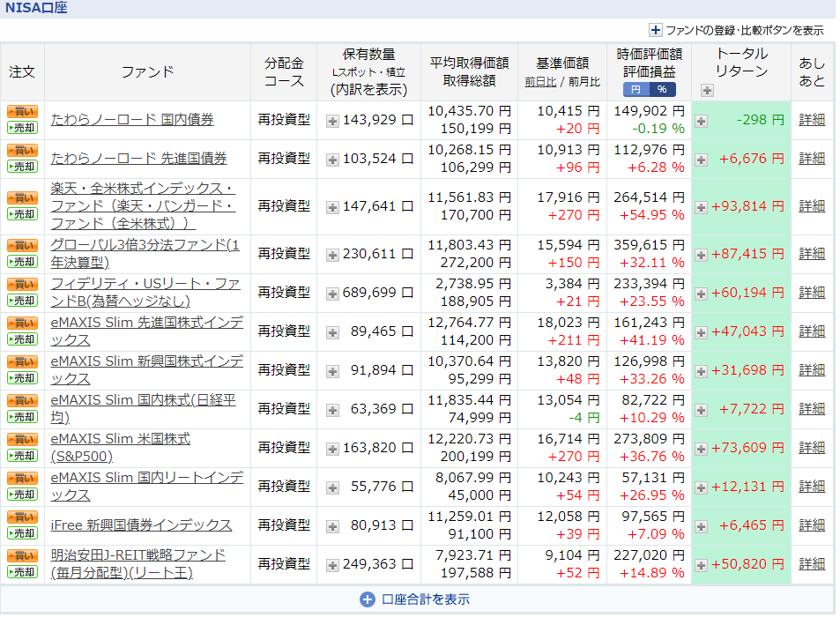
Task: Sell フィデリティ・USリート・ファンドB
Action: (22, 301)
